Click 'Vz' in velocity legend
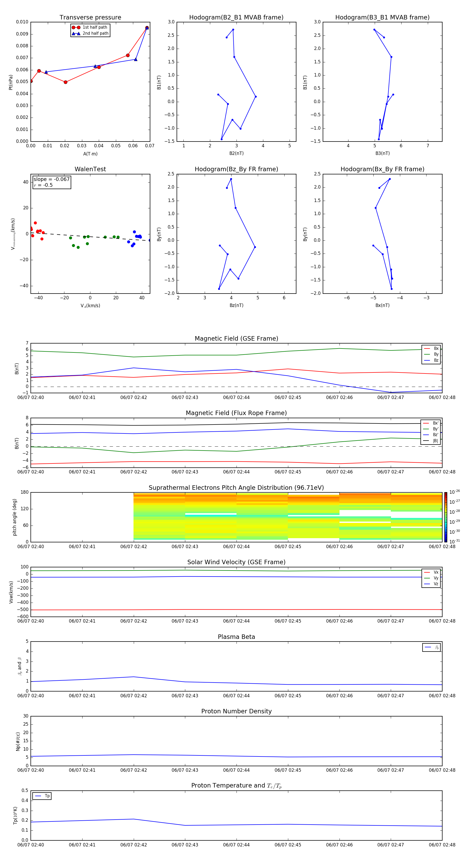 click(431, 584)
